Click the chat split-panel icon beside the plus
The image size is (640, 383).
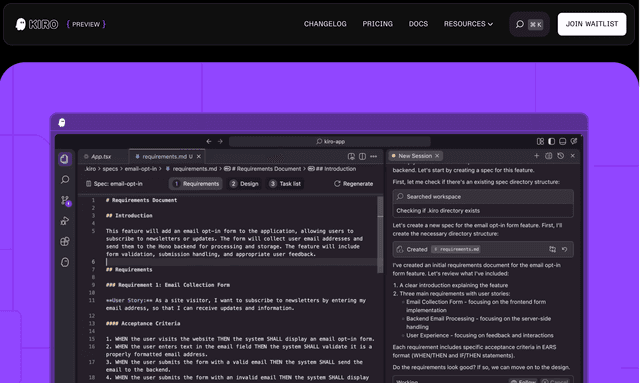(549, 156)
